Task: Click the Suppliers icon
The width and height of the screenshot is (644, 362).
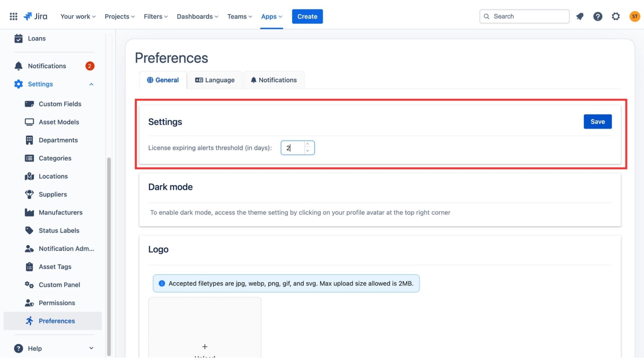Action: tap(29, 194)
